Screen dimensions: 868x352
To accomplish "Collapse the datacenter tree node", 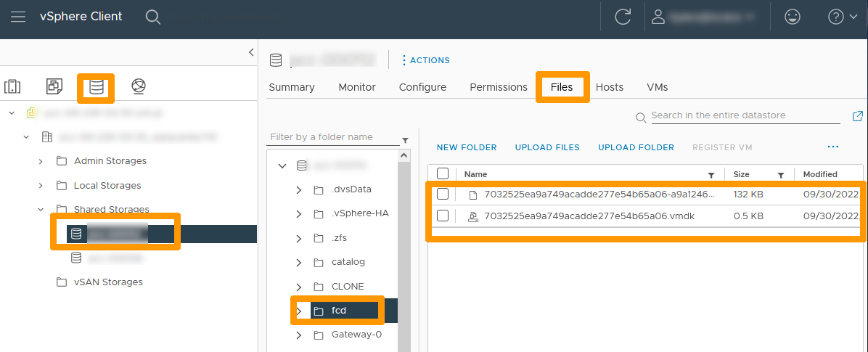I will tap(26, 136).
